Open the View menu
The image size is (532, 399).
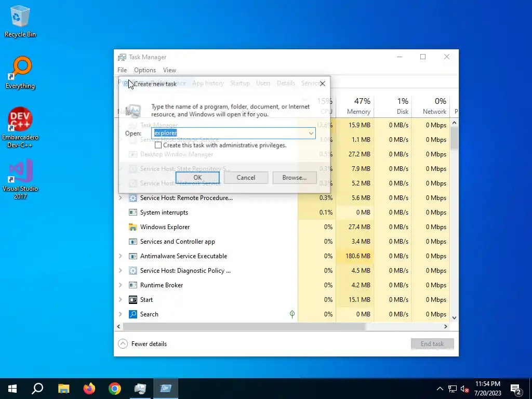tap(169, 70)
